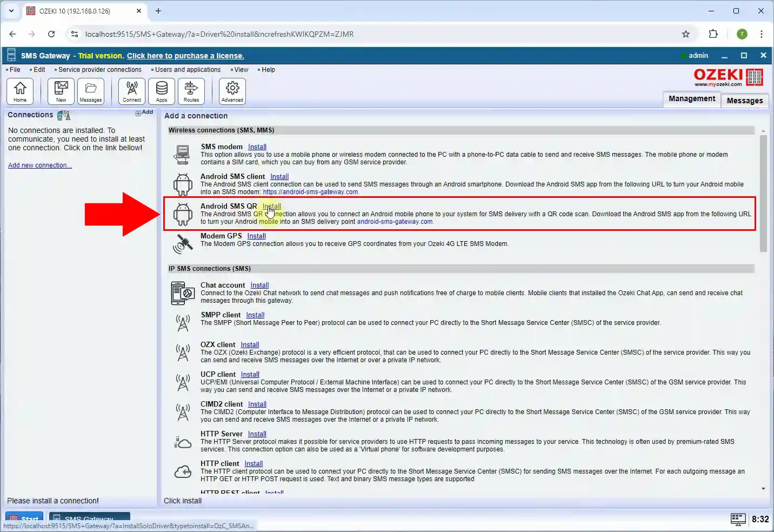Install the Android SMS QR connection
The height and width of the screenshot is (532, 774).
[x=272, y=207]
